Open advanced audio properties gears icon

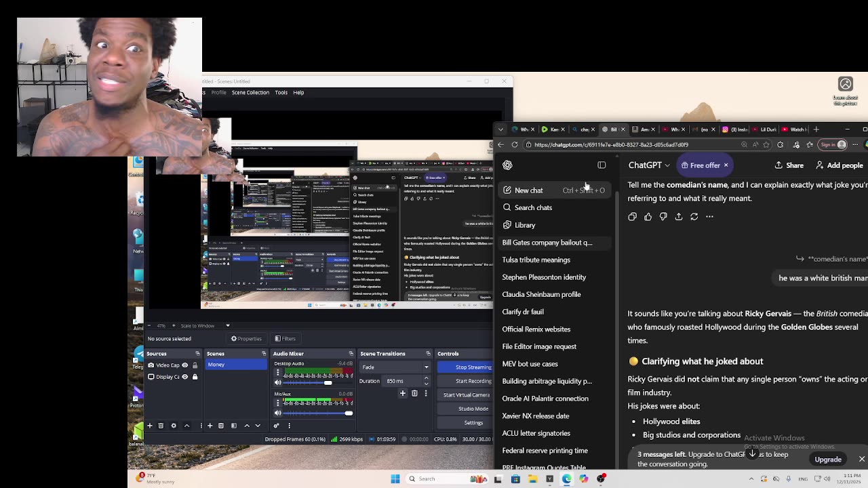pyautogui.click(x=276, y=426)
